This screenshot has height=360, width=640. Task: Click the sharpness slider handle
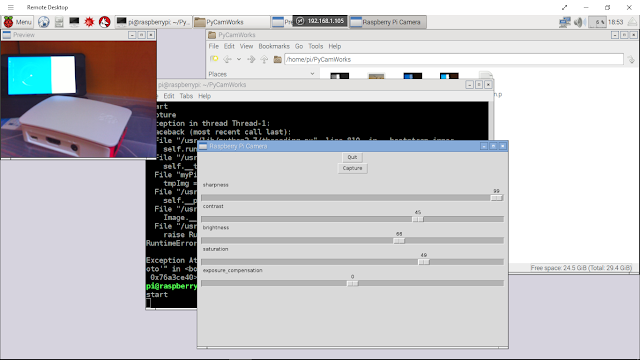pos(496,198)
